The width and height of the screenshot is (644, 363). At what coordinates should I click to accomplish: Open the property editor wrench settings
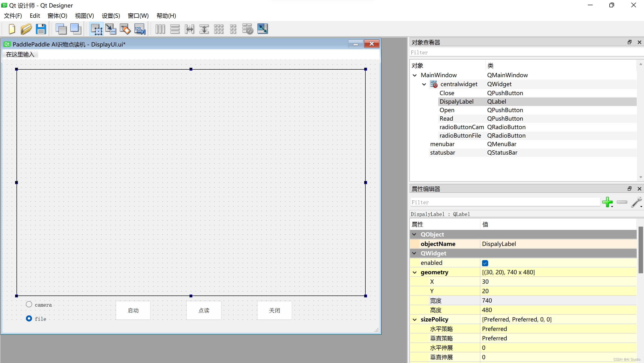pyautogui.click(x=636, y=202)
